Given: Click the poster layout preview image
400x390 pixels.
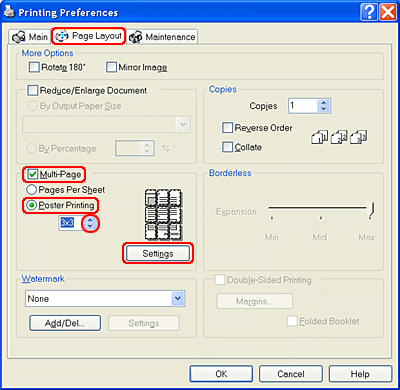Looking at the screenshot, I should coord(163,214).
